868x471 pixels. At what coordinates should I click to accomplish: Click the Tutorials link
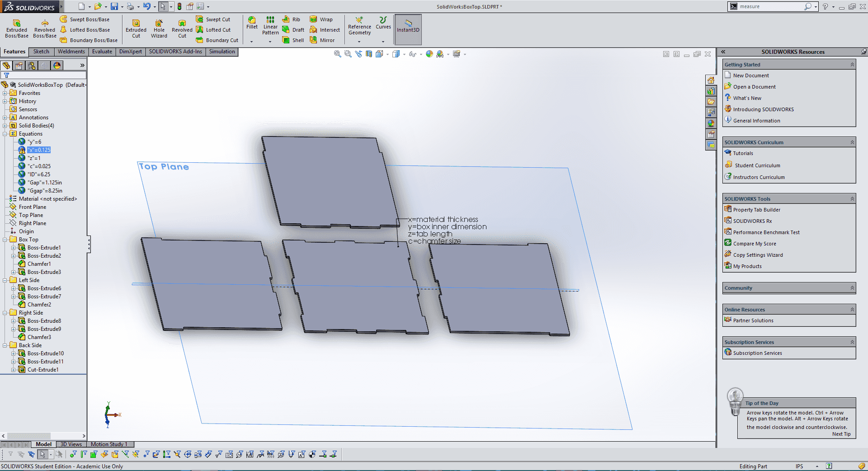(743, 153)
